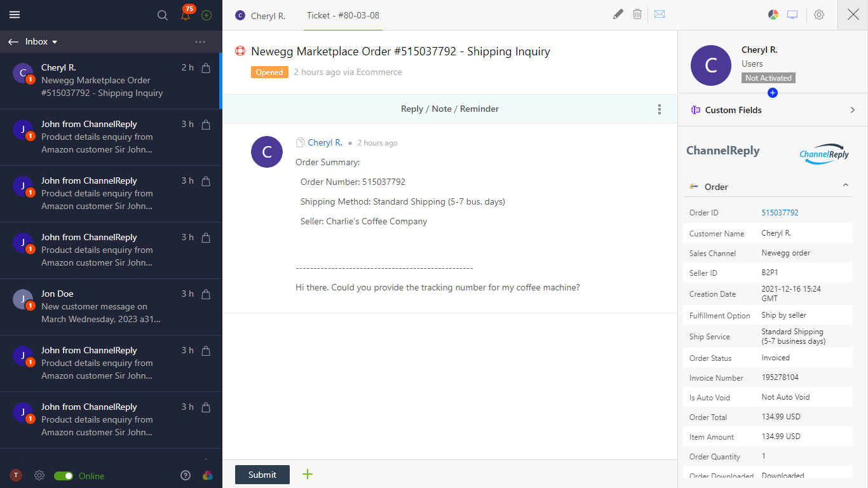
Task: Click the Invoiced order status value
Action: coord(775,358)
